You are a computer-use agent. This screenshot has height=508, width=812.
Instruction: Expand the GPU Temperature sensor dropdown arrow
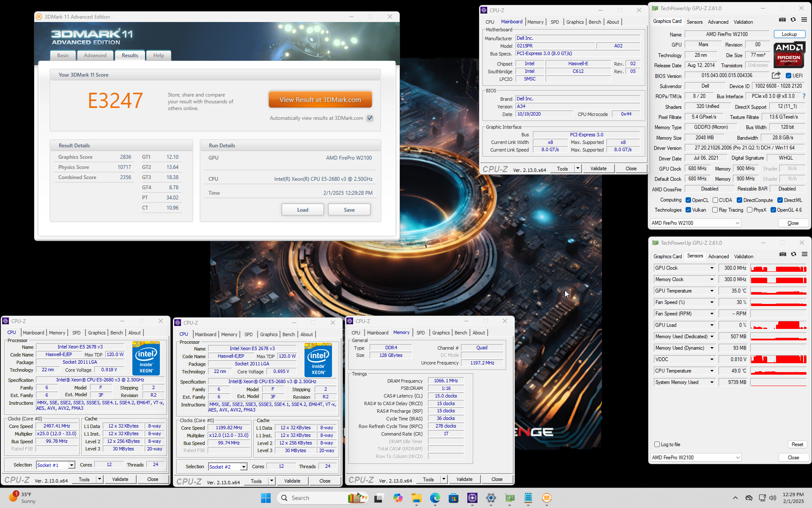click(x=712, y=291)
